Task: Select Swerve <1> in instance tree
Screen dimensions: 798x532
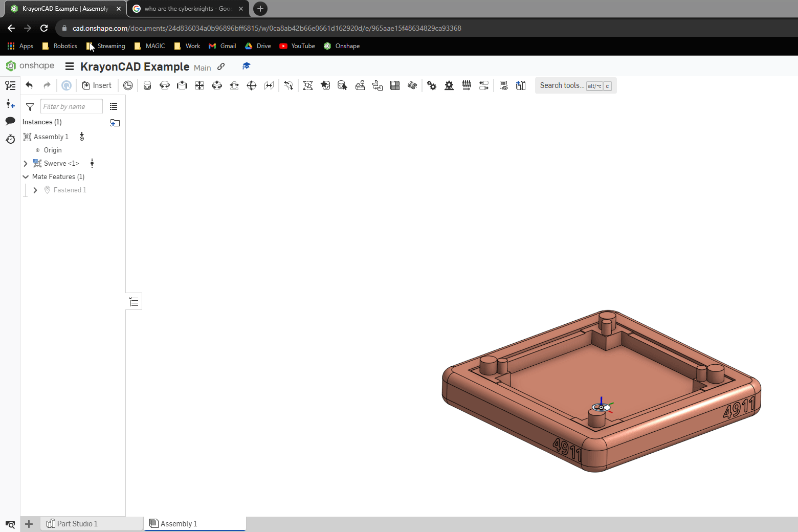Action: click(61, 163)
